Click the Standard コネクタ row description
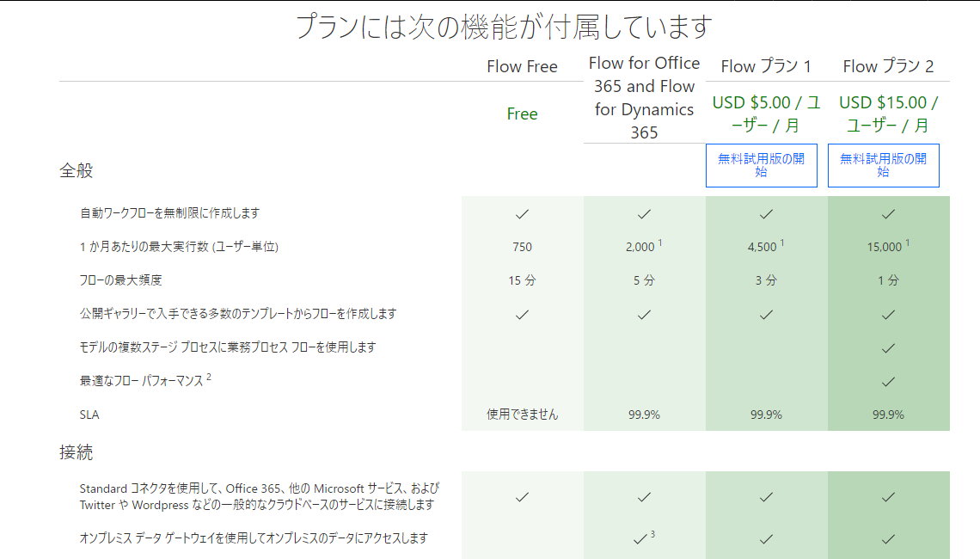Image resolution: width=980 pixels, height=559 pixels. (260, 496)
